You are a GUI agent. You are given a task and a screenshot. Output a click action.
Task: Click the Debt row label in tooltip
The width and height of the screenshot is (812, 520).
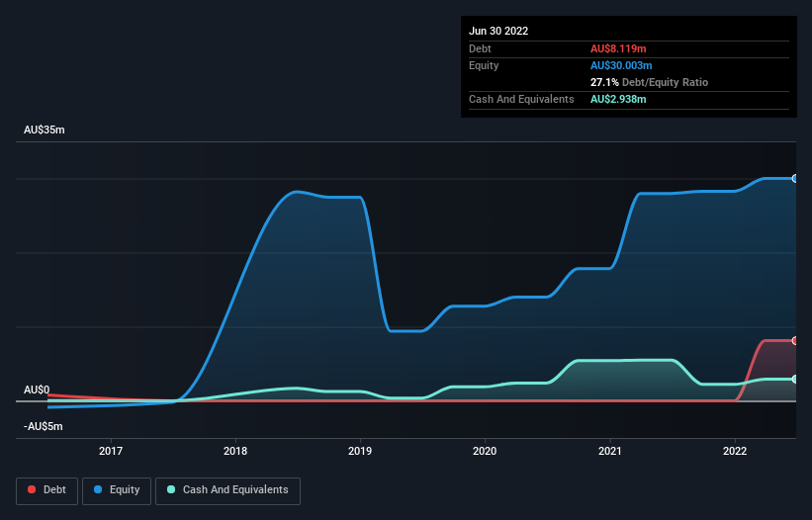pyautogui.click(x=480, y=48)
